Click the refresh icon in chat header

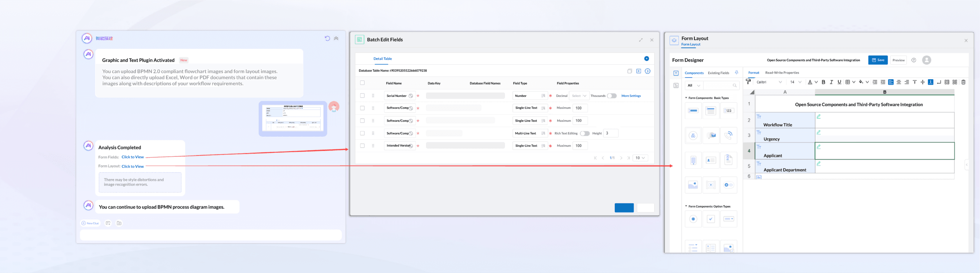(327, 38)
